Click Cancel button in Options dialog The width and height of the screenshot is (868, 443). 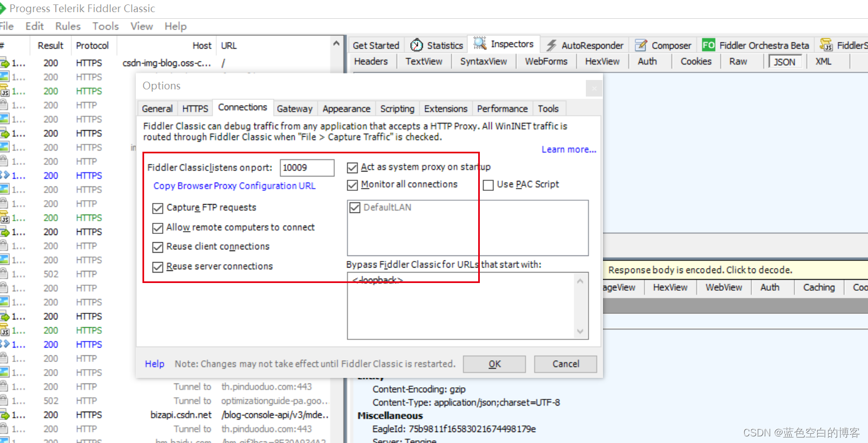[x=566, y=364]
